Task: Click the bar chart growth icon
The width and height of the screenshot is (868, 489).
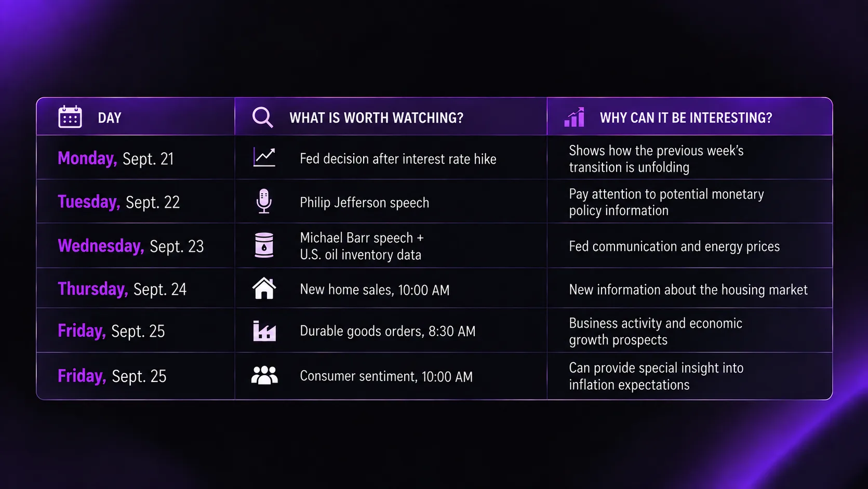Action: click(x=575, y=117)
